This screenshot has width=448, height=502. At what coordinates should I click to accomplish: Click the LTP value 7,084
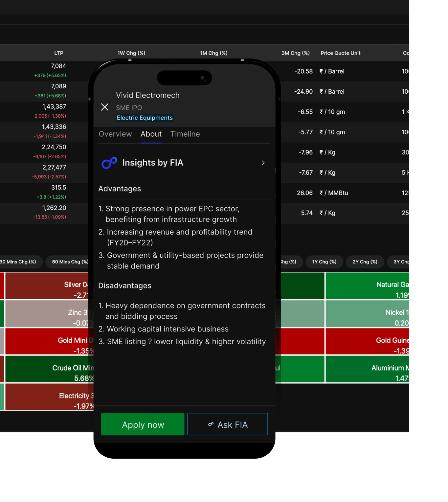click(58, 66)
